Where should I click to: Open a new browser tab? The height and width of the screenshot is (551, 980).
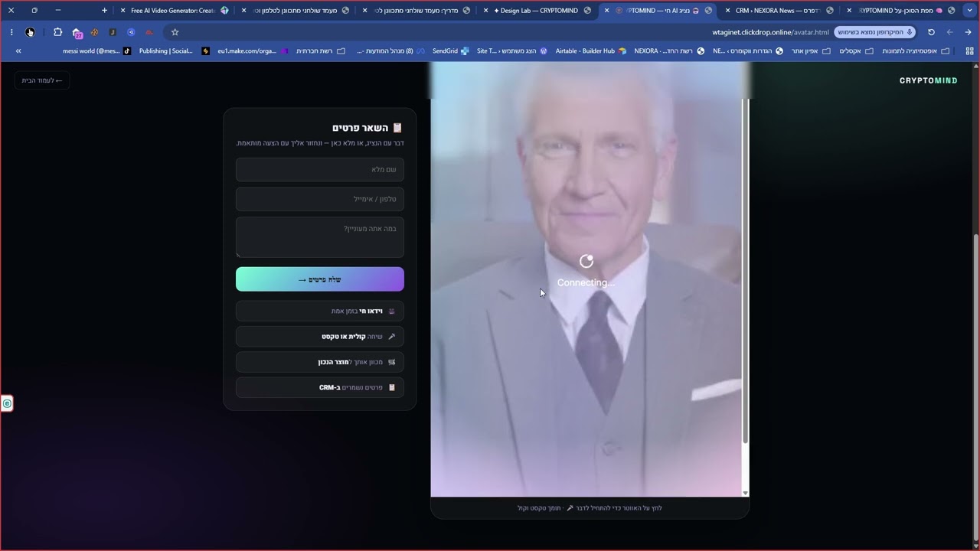pyautogui.click(x=104, y=11)
